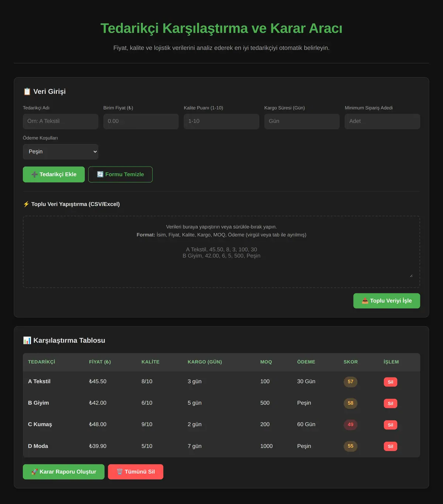Click the FİYAT column header
This screenshot has width=443, height=504.
[100, 362]
